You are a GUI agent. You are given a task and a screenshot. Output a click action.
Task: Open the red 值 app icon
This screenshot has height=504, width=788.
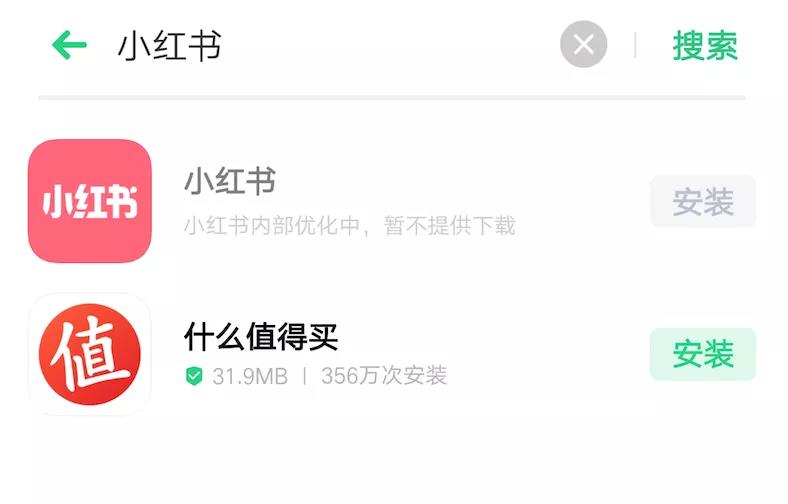90,355
